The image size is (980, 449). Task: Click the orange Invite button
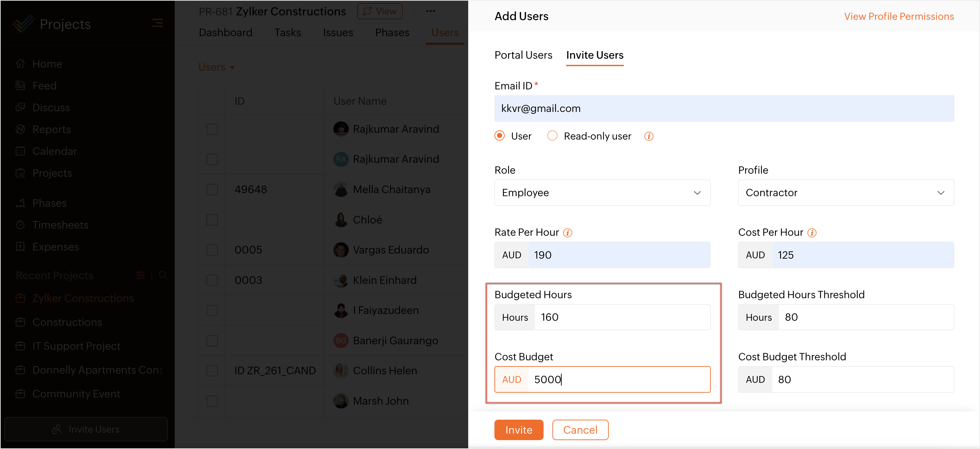pyautogui.click(x=519, y=430)
